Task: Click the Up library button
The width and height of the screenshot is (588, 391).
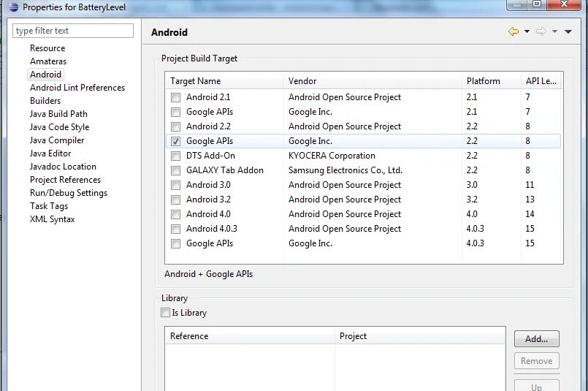Action: pyautogui.click(x=537, y=385)
